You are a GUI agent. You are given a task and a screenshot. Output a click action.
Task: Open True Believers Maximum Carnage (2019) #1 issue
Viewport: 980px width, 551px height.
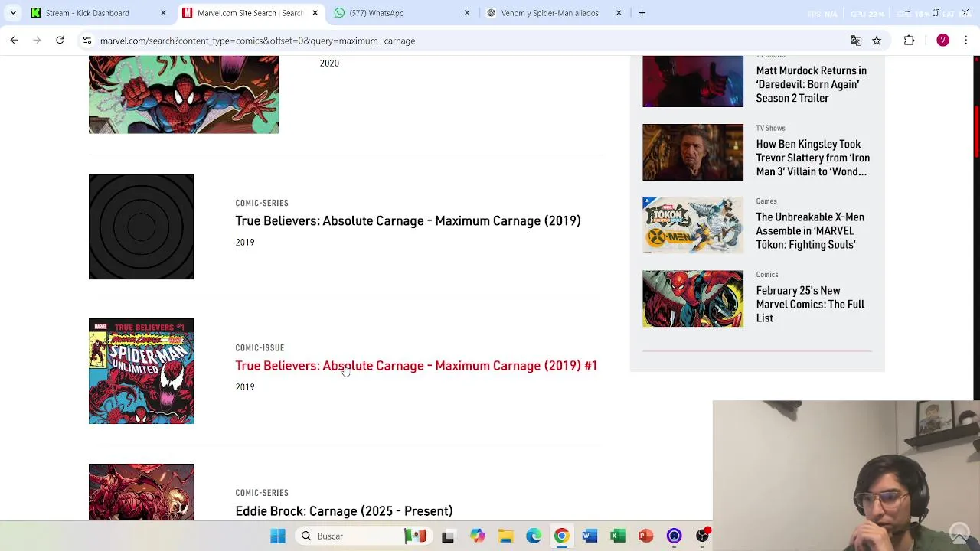click(416, 366)
